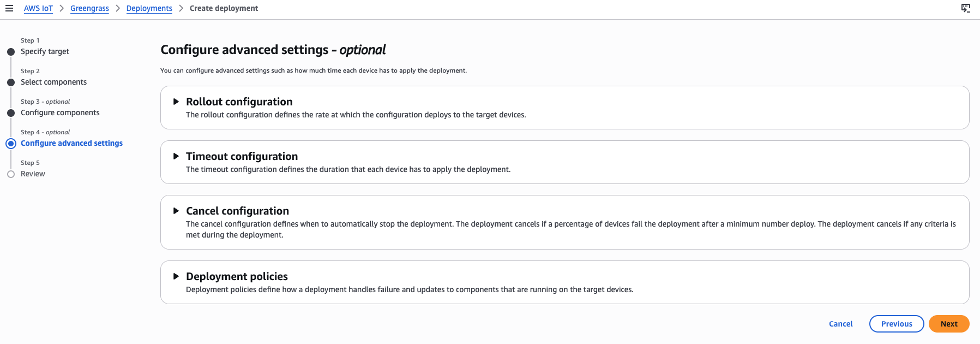Click the Step 1 filled circle marker

pos(11,52)
